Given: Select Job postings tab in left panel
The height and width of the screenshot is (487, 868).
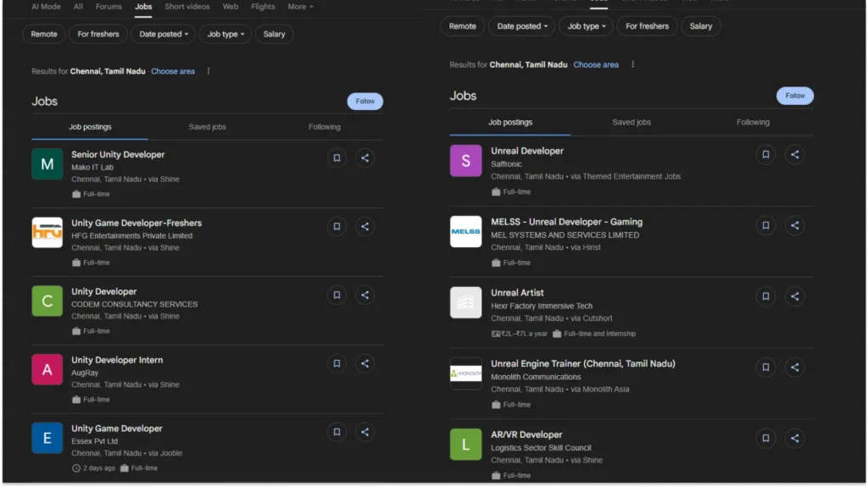Looking at the screenshot, I should 90,127.
